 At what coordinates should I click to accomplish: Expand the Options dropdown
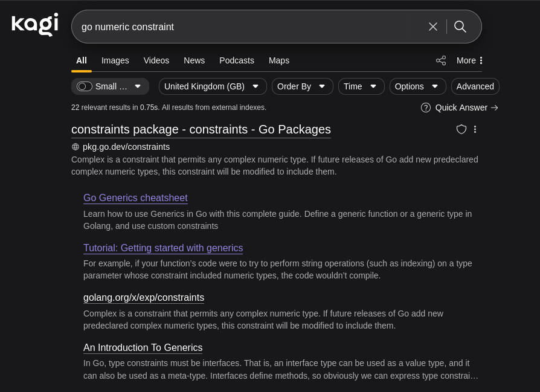417,86
